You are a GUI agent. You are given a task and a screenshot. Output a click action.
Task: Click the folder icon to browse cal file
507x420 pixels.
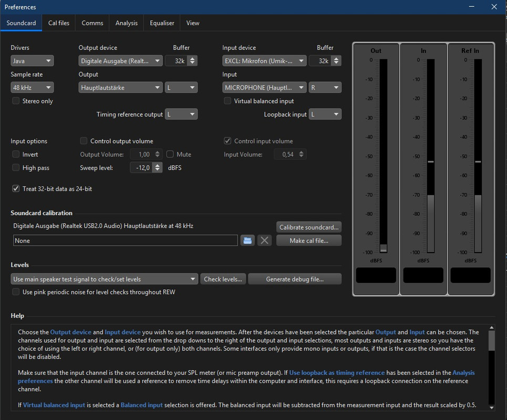[247, 240]
